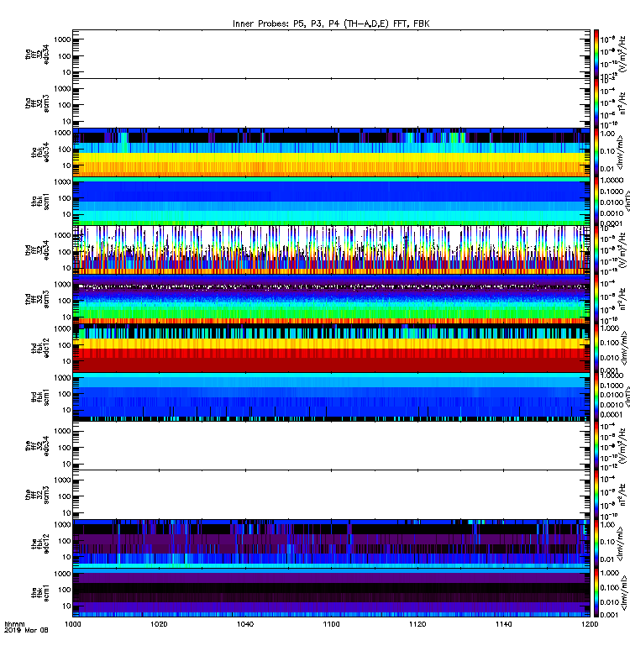The height and width of the screenshot is (672, 630).
Task: Click the "2019 Mar 08" date label
Action: [26, 630]
